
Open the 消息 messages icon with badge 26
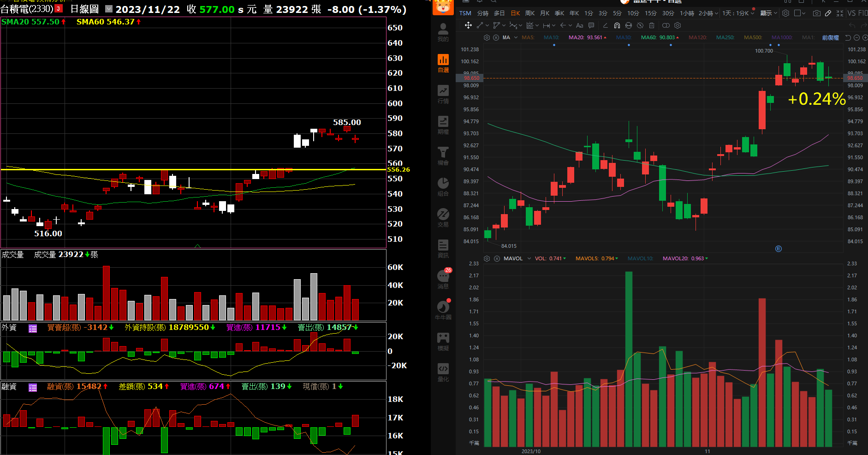click(443, 279)
